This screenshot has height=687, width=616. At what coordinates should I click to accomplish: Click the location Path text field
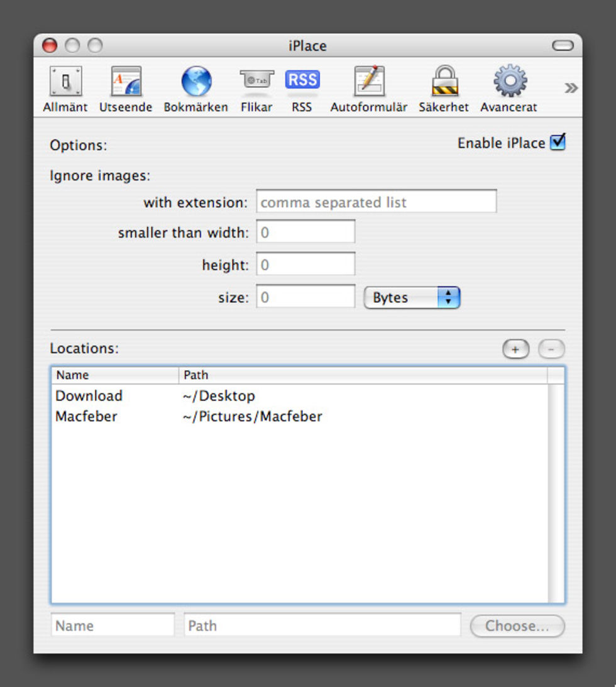pos(322,625)
